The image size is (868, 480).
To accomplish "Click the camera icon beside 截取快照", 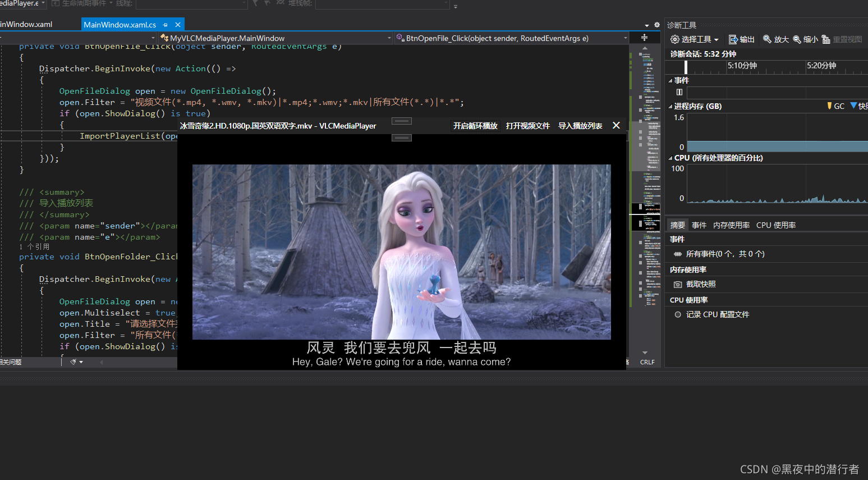I will click(x=678, y=285).
